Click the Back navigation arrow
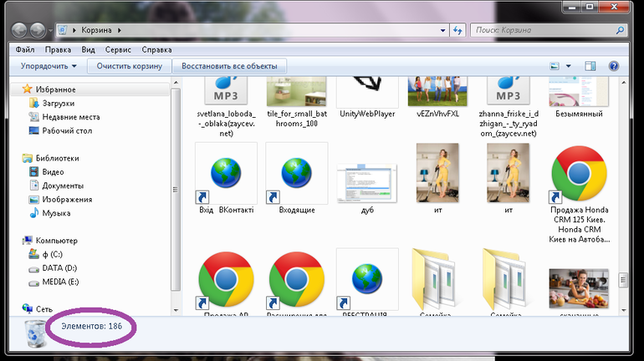This screenshot has width=644, height=361. click(x=19, y=30)
